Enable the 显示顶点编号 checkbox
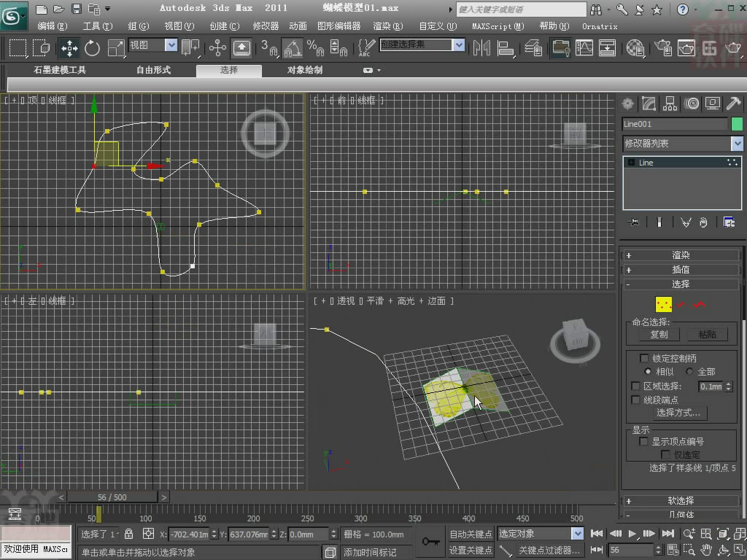 pos(643,441)
